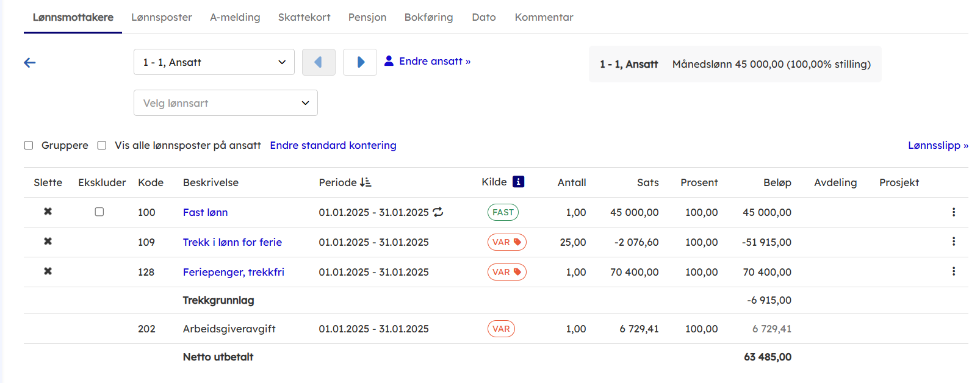Click the VAR tag on Feriepenger row
Screen dimensions: 980x383
[x=506, y=272]
